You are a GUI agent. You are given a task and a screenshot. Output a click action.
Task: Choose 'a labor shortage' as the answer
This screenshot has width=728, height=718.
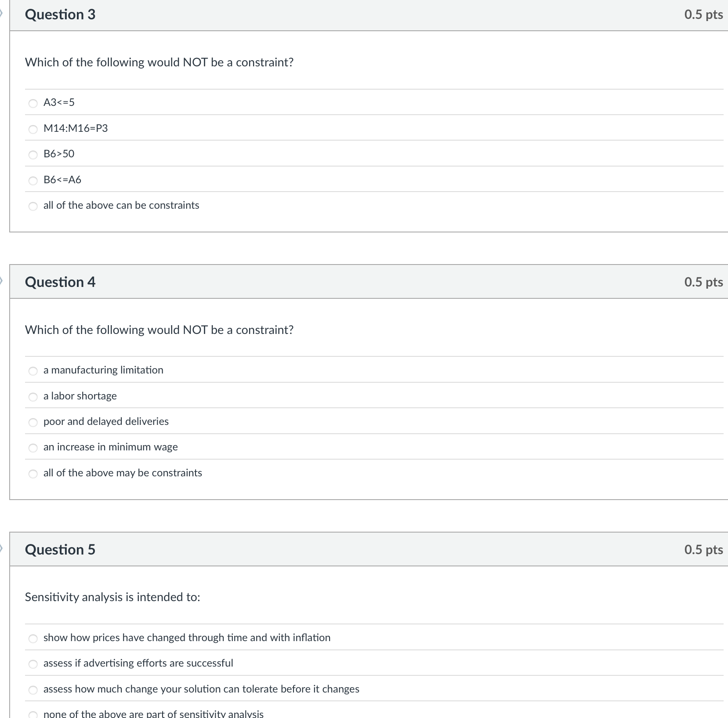33,397
